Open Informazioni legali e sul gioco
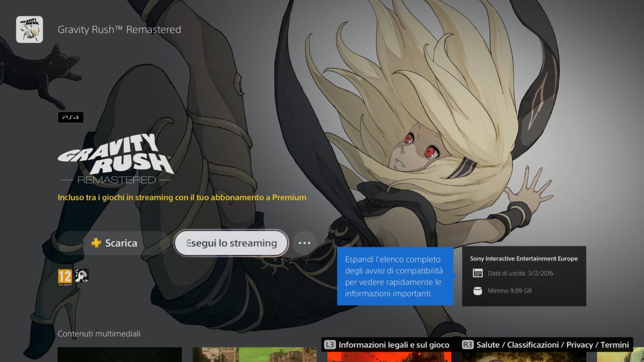The height and width of the screenshot is (362, 644). [x=387, y=345]
